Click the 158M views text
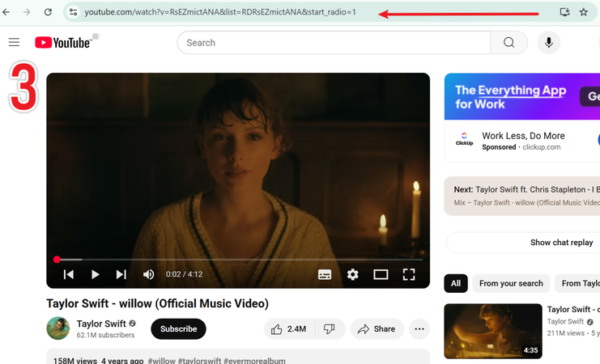The image size is (600, 364). click(75, 361)
